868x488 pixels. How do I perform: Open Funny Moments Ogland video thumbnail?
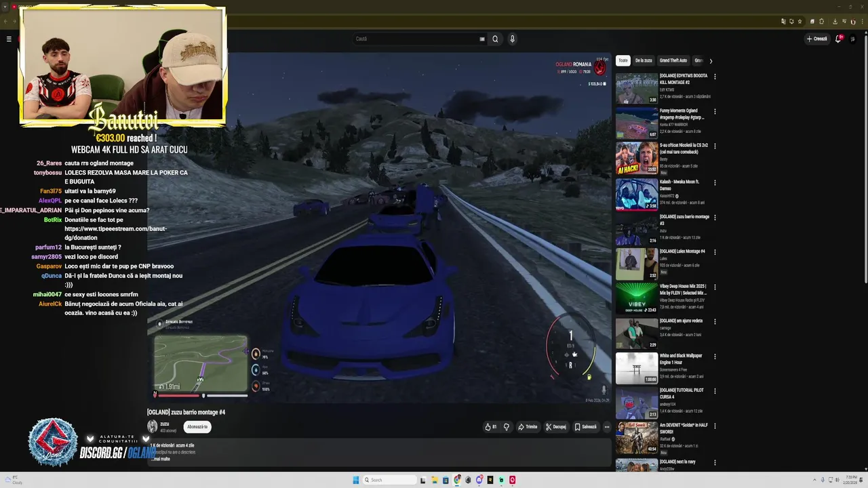coord(637,123)
